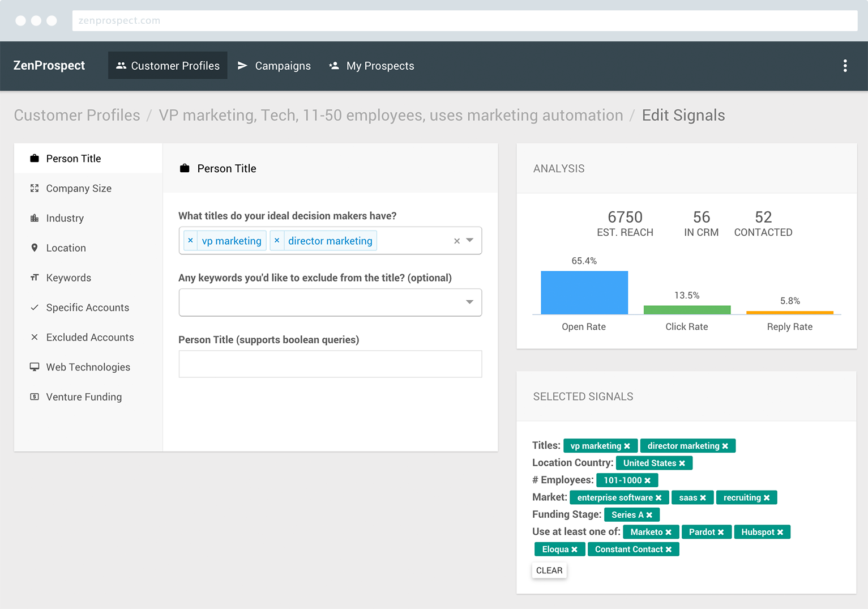Remove the 101-1000 employees signal
Viewport: 868px width, 609px height.
click(x=648, y=480)
